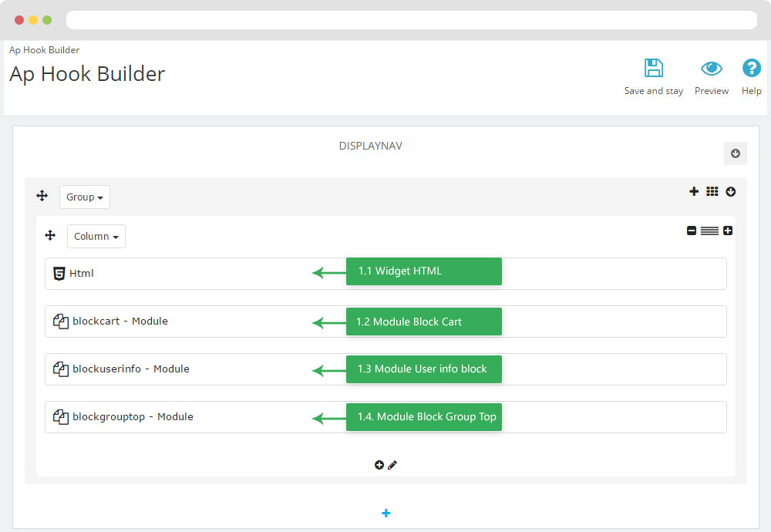Open the Group column grid layout icon
Screen dimensions: 771x532
coord(712,191)
